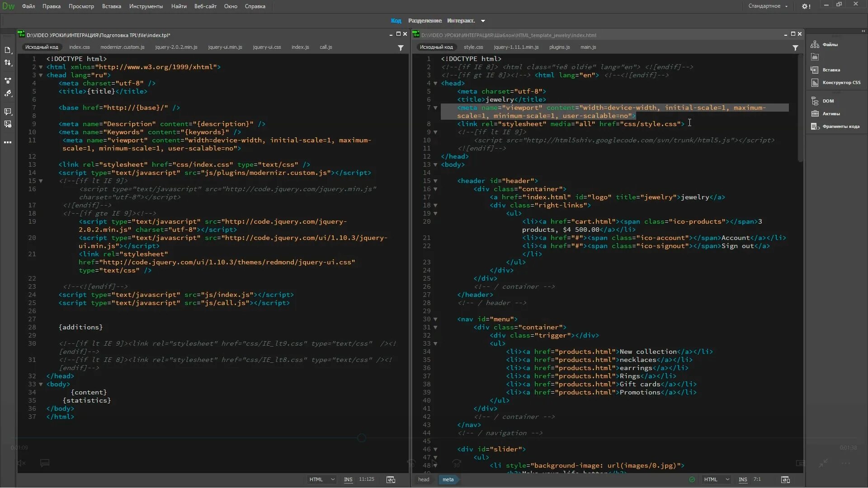The image size is (868, 488).
Task: Click the vertical scrollbar of the right code pane
Action: [800, 108]
